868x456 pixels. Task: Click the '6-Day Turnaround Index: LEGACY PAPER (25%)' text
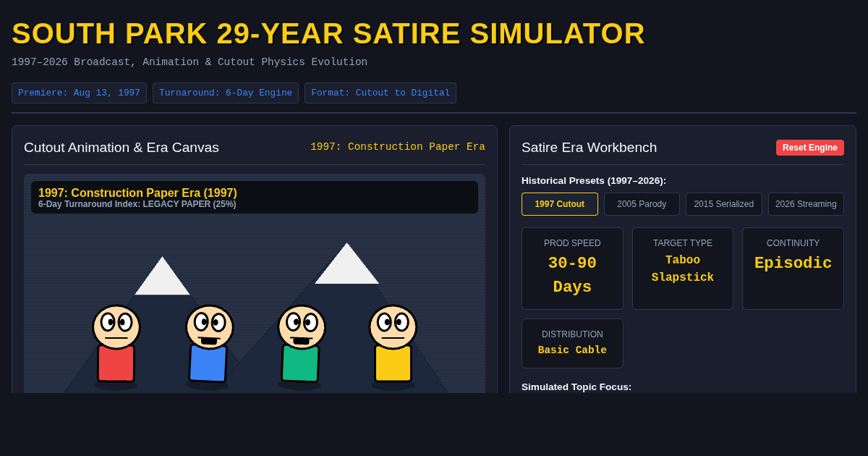tap(137, 204)
